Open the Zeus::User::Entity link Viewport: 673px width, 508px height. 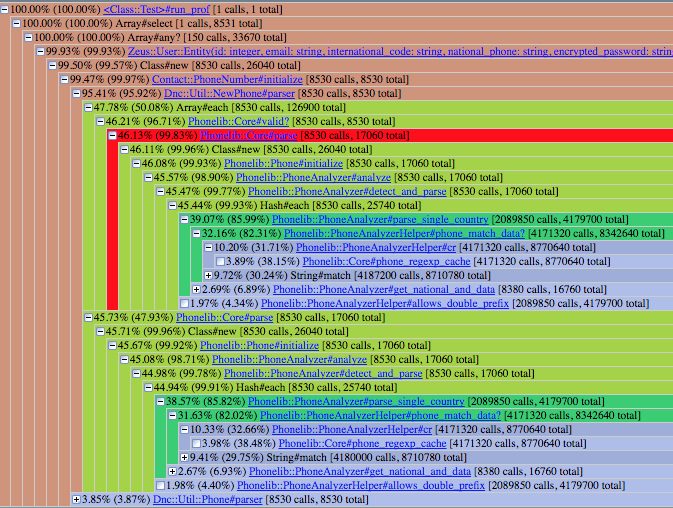click(400, 51)
